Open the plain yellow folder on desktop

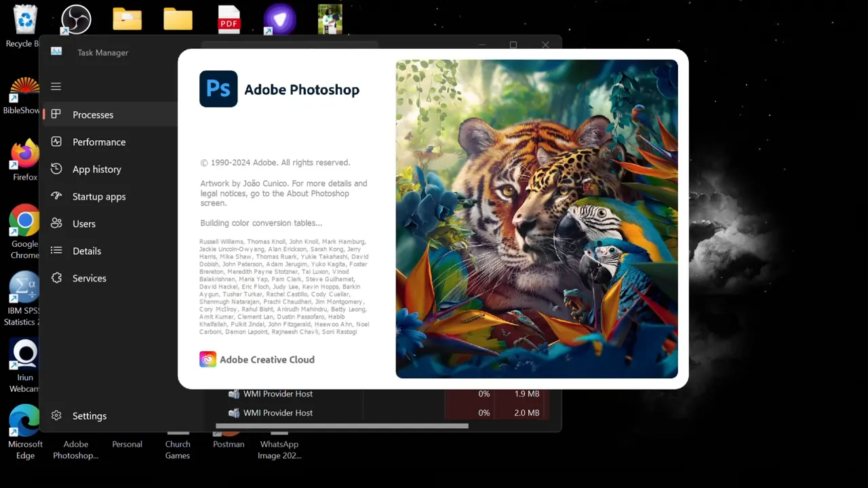[178, 19]
